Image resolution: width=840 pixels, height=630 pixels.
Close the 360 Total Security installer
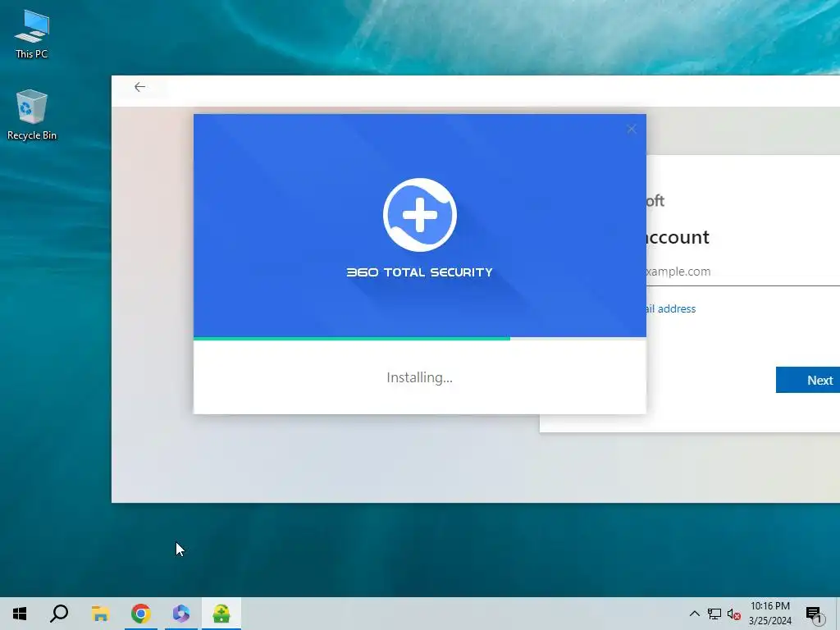click(632, 129)
